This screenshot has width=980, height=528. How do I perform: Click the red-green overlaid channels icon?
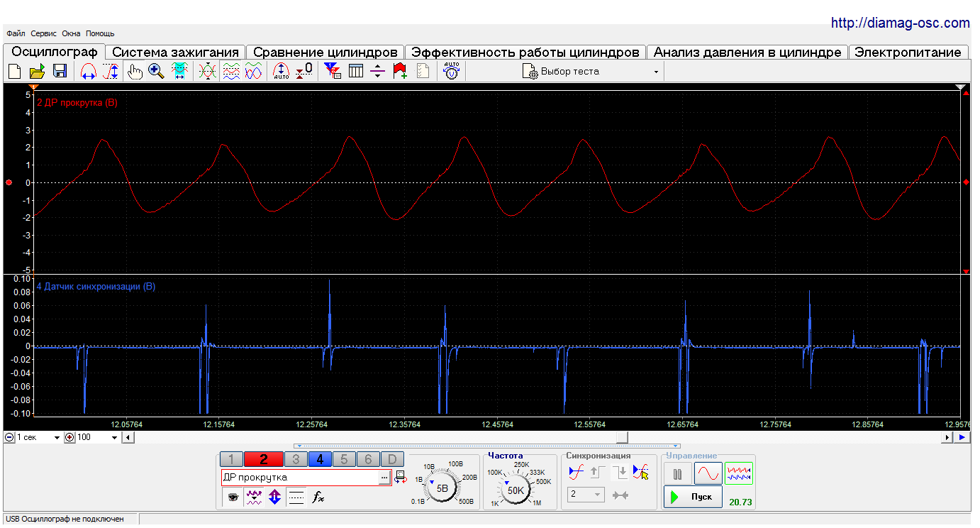click(208, 71)
